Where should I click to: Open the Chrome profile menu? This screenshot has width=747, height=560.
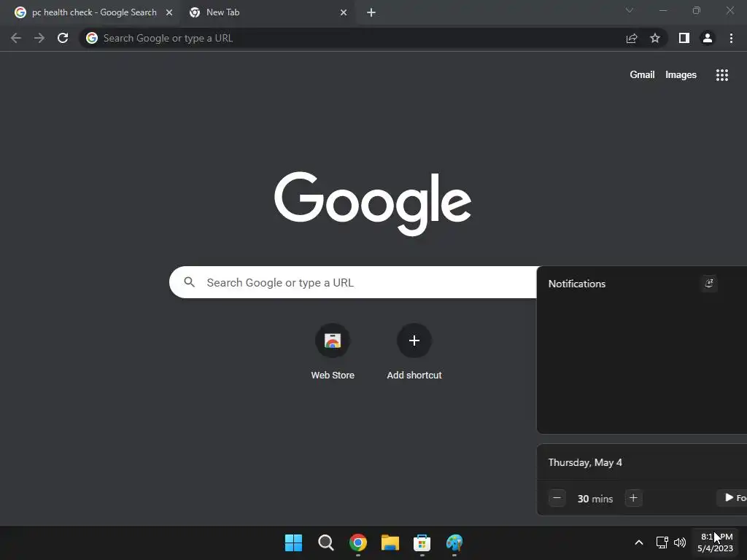[708, 38]
